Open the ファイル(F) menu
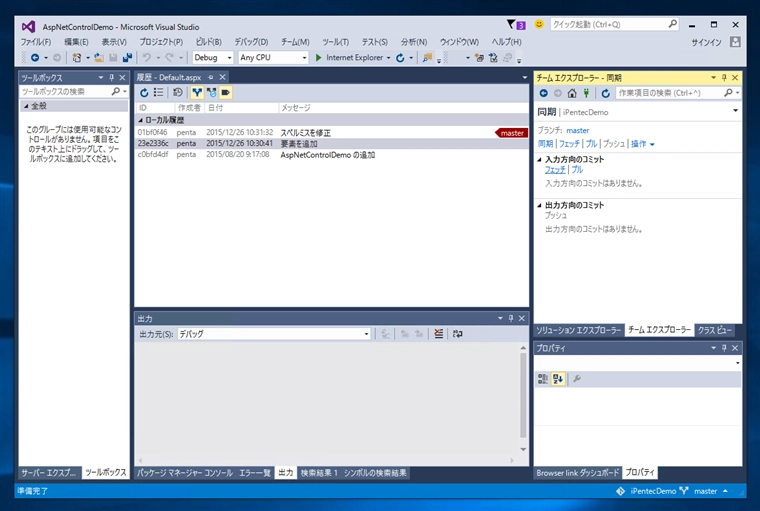 click(x=36, y=42)
